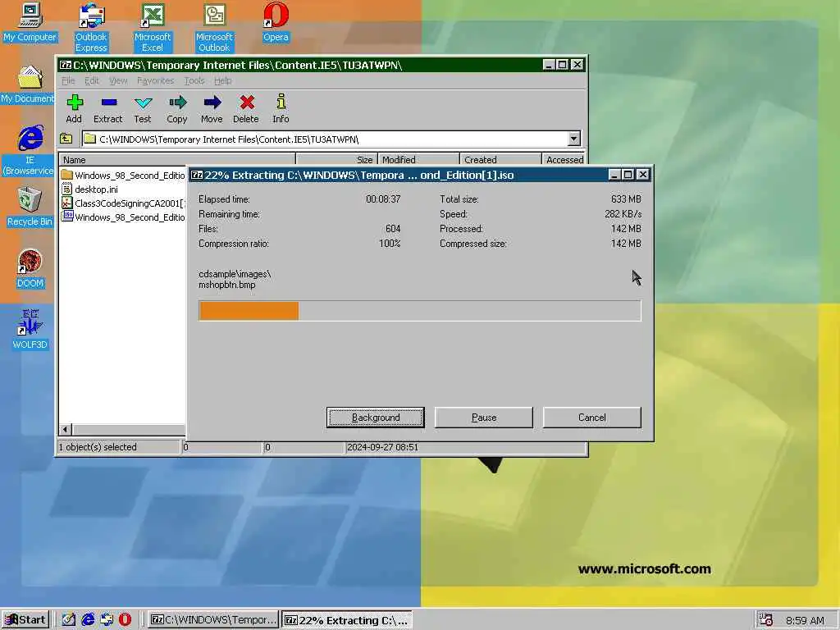Click the orange extraction progress bar
Image resolution: width=840 pixels, height=630 pixels.
(249, 311)
